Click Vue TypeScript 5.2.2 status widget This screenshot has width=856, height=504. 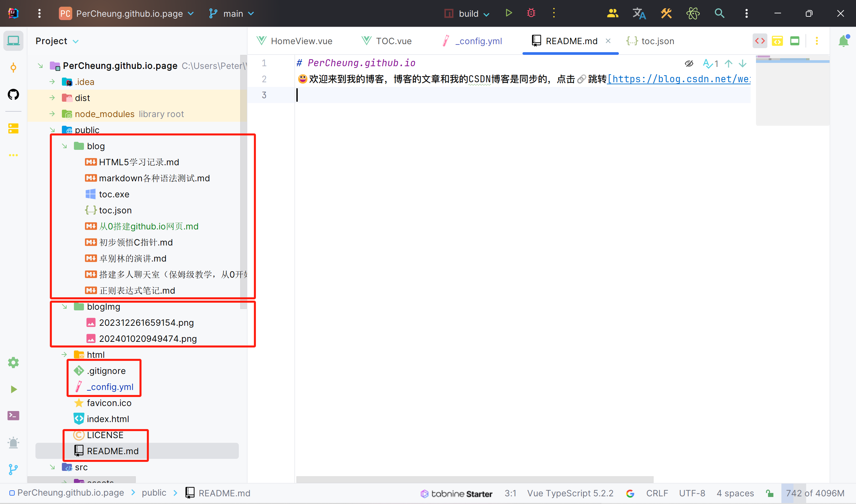tap(570, 493)
